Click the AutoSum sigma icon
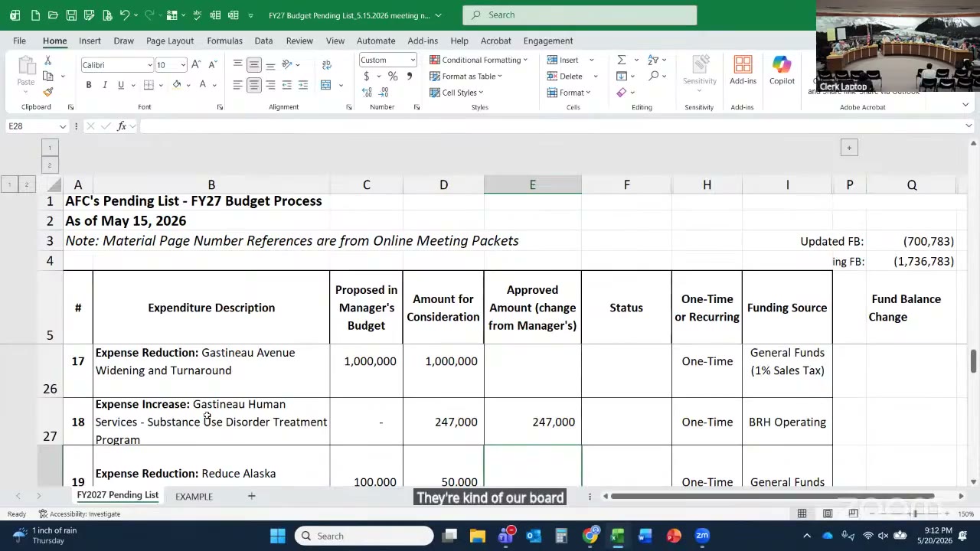The height and width of the screenshot is (551, 980). tap(622, 60)
